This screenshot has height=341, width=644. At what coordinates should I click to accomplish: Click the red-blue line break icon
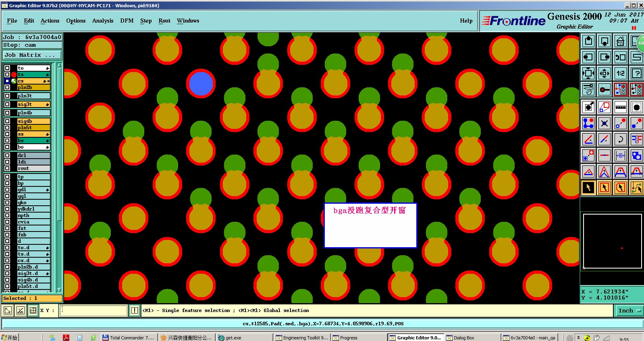[x=605, y=155]
